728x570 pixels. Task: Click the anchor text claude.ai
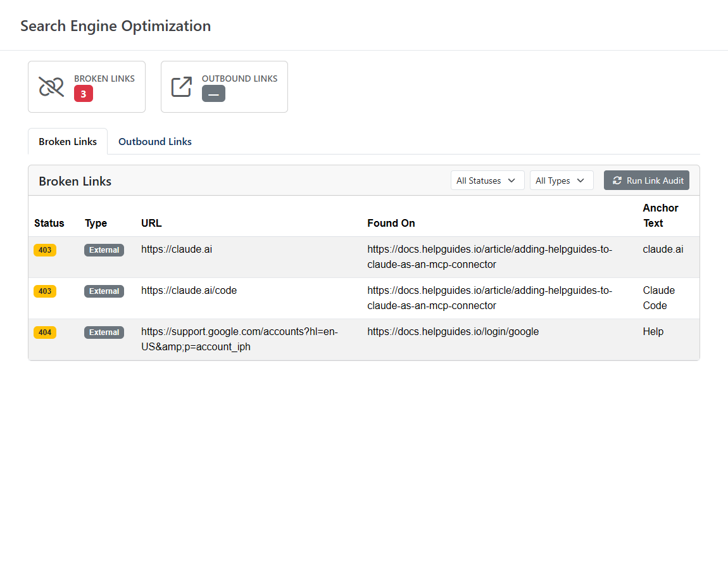663,250
